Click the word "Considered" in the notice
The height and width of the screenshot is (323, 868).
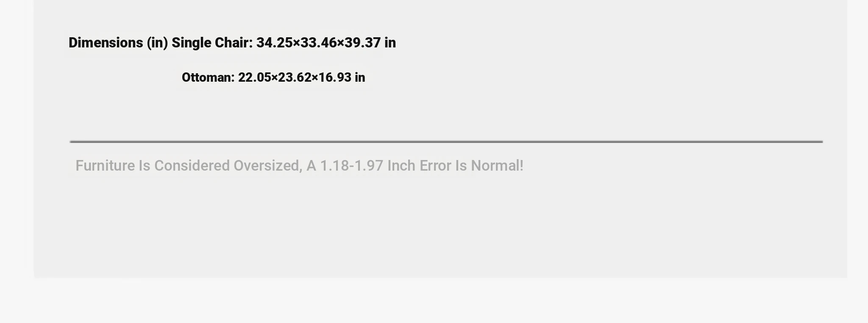click(x=192, y=166)
